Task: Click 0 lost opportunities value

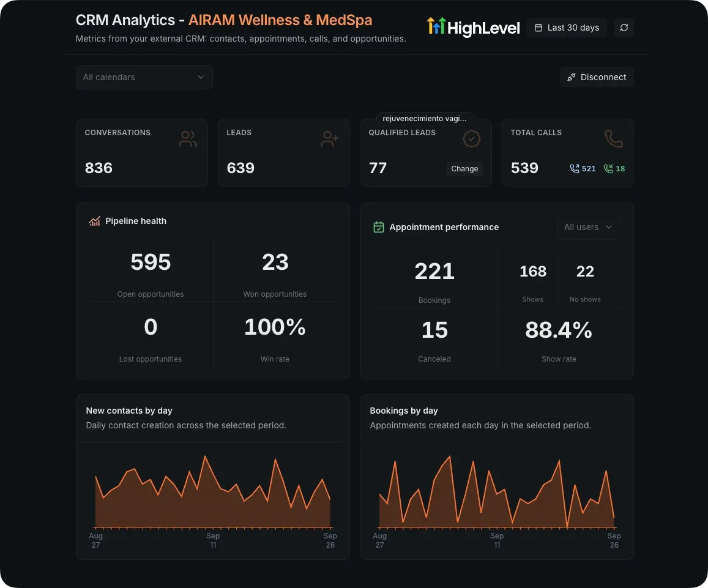Action: click(151, 327)
